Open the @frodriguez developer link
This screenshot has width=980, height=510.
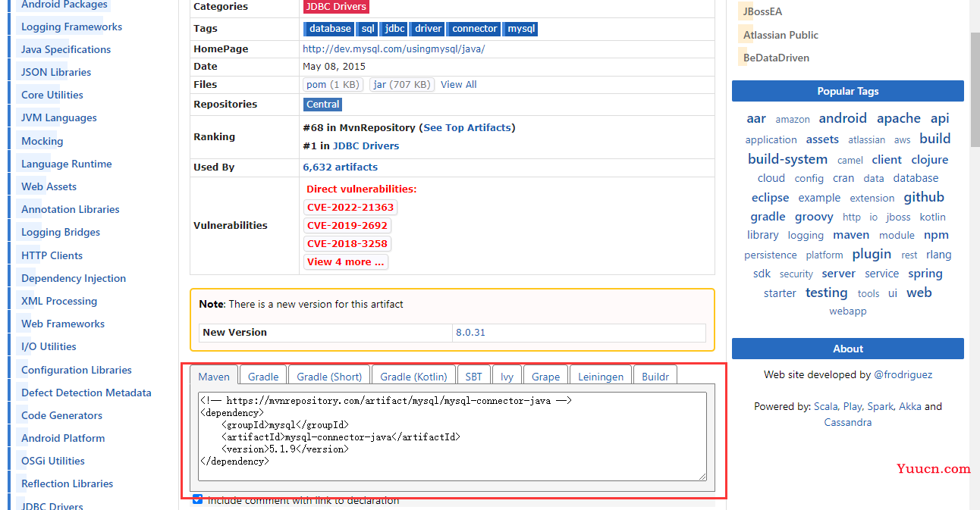[x=903, y=374]
